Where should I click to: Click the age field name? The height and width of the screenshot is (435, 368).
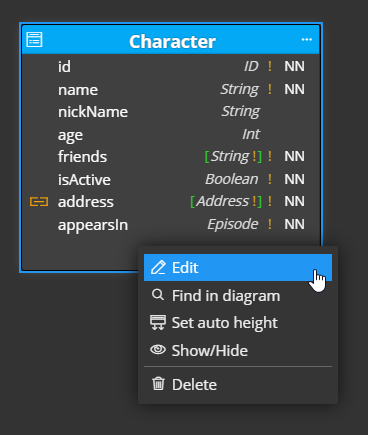70,135
